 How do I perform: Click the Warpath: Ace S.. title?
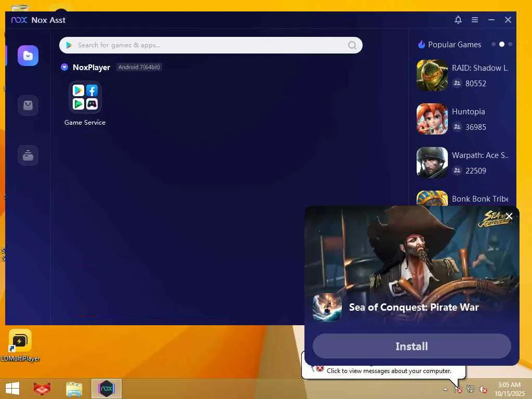480,155
